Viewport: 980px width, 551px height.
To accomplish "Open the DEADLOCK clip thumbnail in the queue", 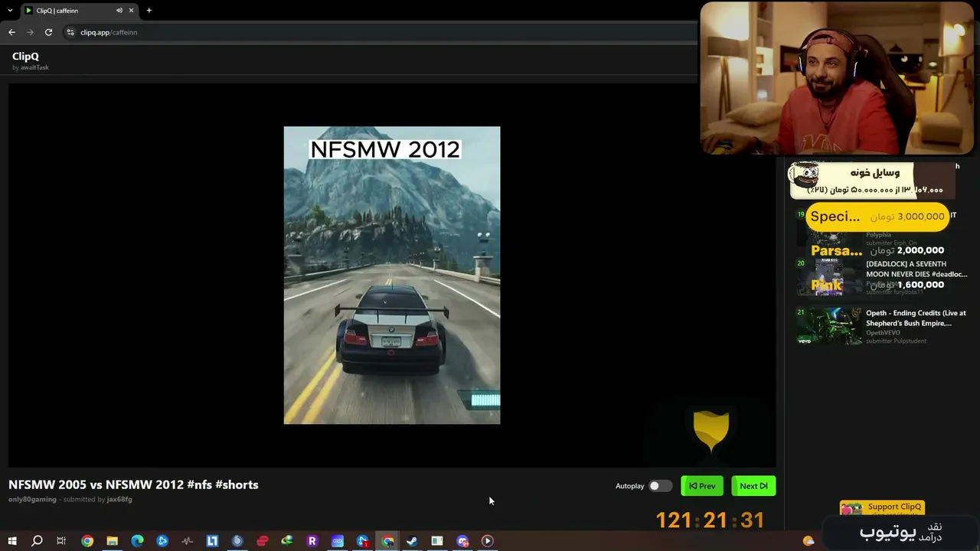I will click(x=829, y=277).
